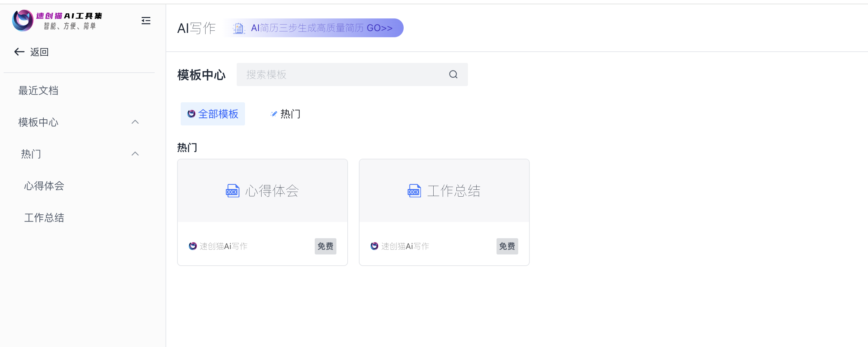Collapse the 模板中心 section
Image resolution: width=868 pixels, height=347 pixels.
coord(135,122)
